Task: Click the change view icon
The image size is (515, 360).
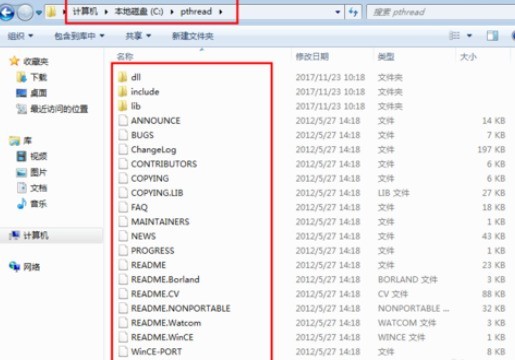Action: click(x=454, y=35)
